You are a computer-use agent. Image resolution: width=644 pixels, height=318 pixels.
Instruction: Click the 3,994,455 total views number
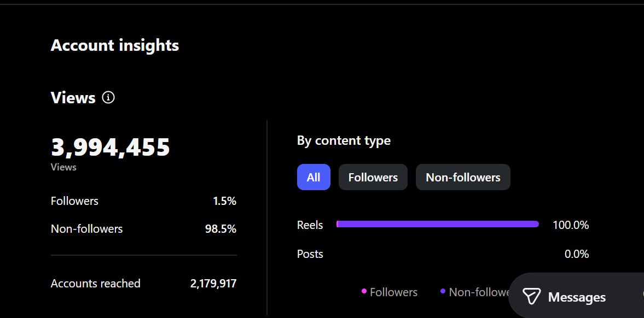coord(111,148)
